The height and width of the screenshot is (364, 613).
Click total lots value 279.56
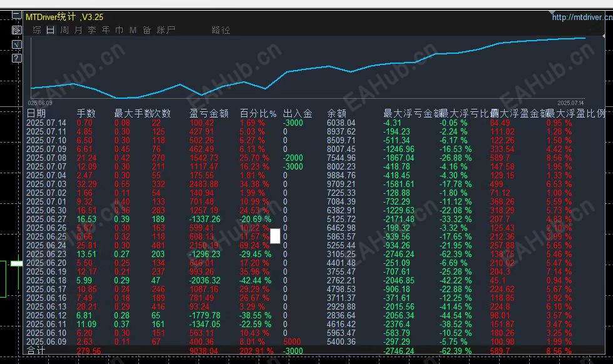tap(89, 351)
